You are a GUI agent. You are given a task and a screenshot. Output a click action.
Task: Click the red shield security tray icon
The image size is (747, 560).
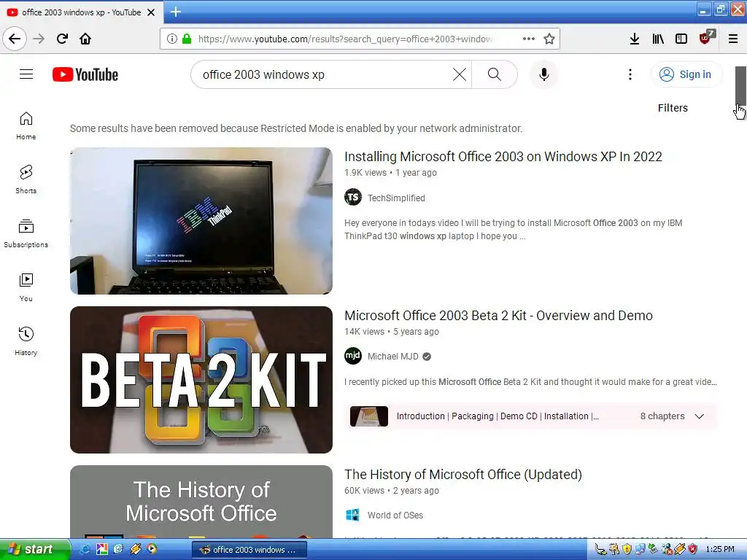693,550
